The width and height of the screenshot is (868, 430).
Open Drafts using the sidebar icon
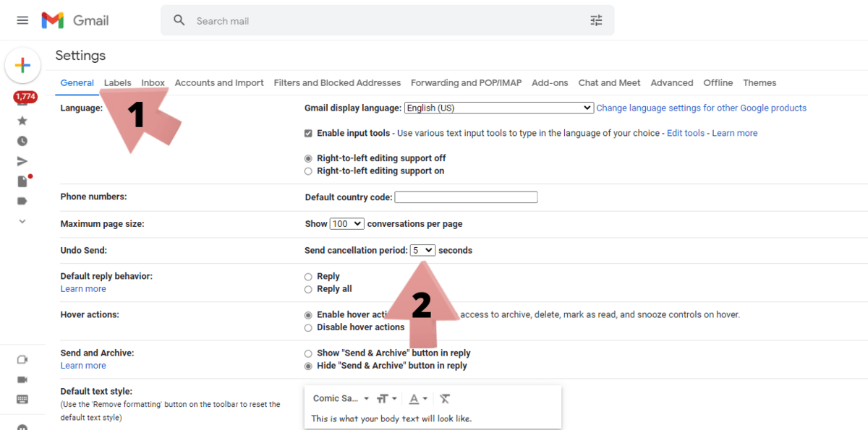(x=21, y=181)
